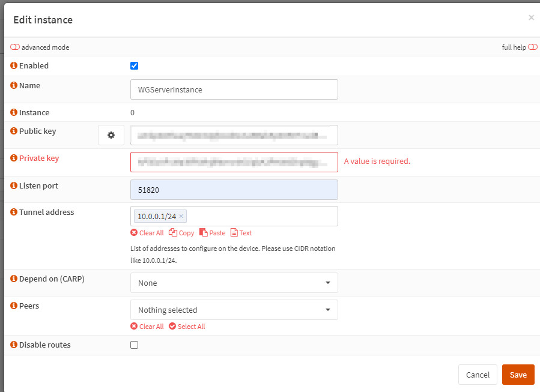Click Select All under the Peers field
Viewport: 540px width, 392px height.
click(187, 327)
